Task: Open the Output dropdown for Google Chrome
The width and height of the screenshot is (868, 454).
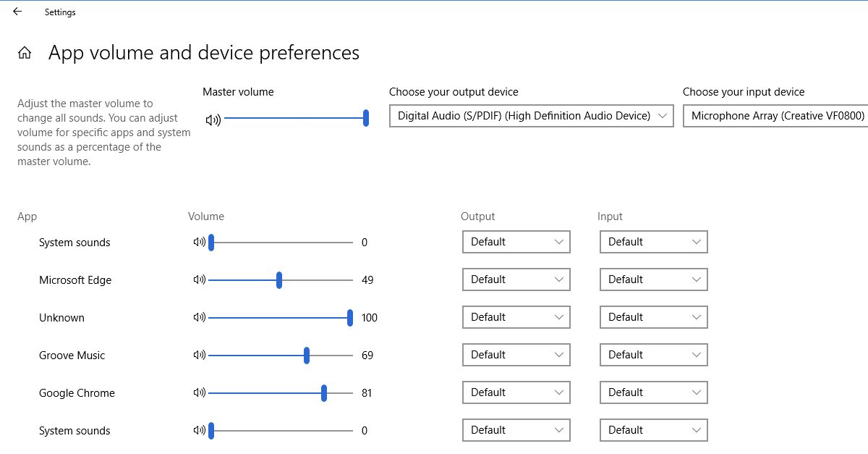Action: click(x=516, y=392)
